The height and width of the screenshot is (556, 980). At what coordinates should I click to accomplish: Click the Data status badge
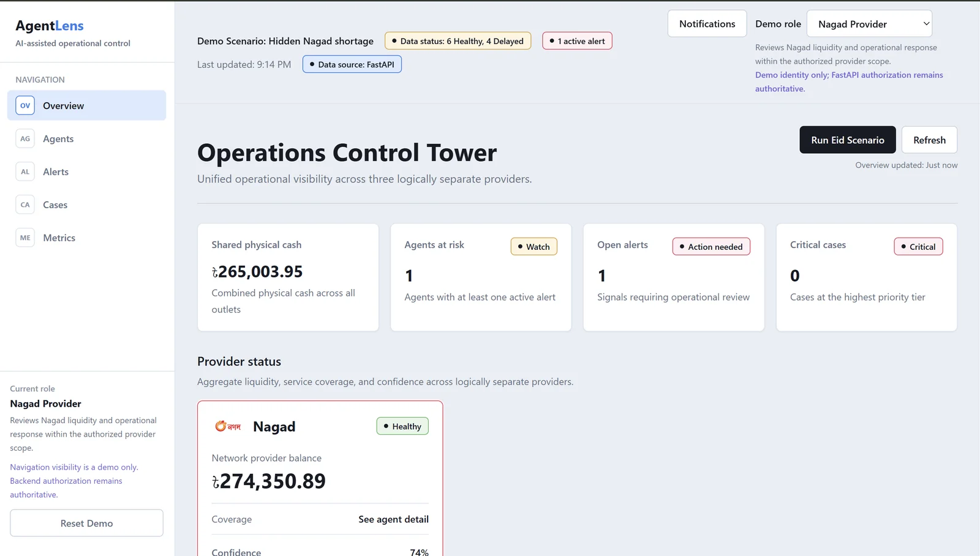click(458, 41)
